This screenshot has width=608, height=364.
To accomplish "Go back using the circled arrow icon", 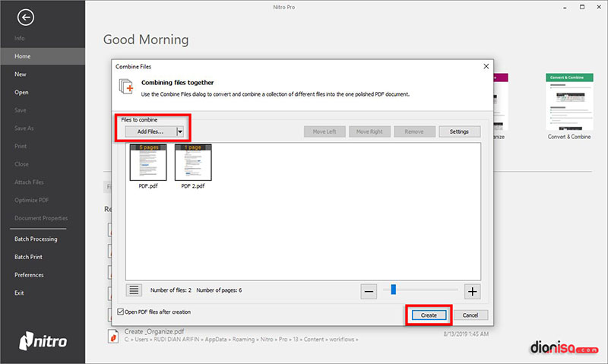I will (x=26, y=17).
